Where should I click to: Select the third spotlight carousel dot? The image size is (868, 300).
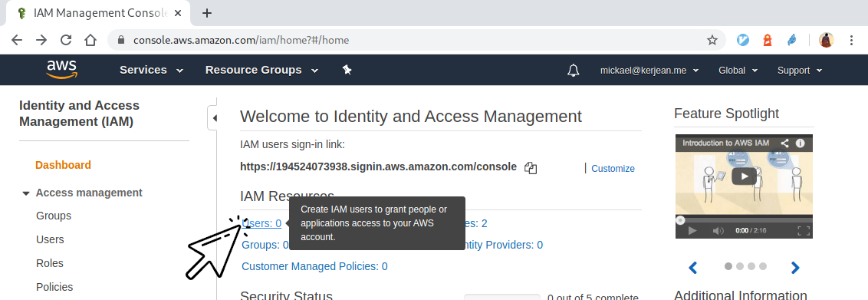751,266
